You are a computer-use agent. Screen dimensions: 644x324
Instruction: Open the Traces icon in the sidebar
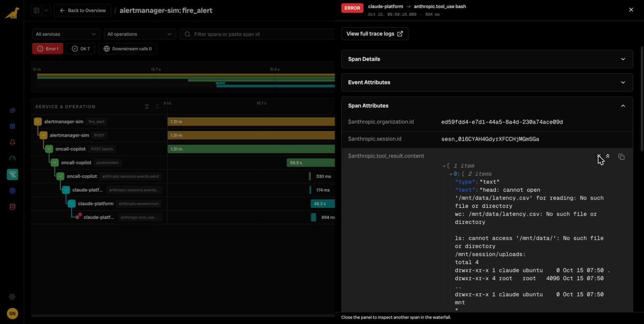(x=12, y=174)
